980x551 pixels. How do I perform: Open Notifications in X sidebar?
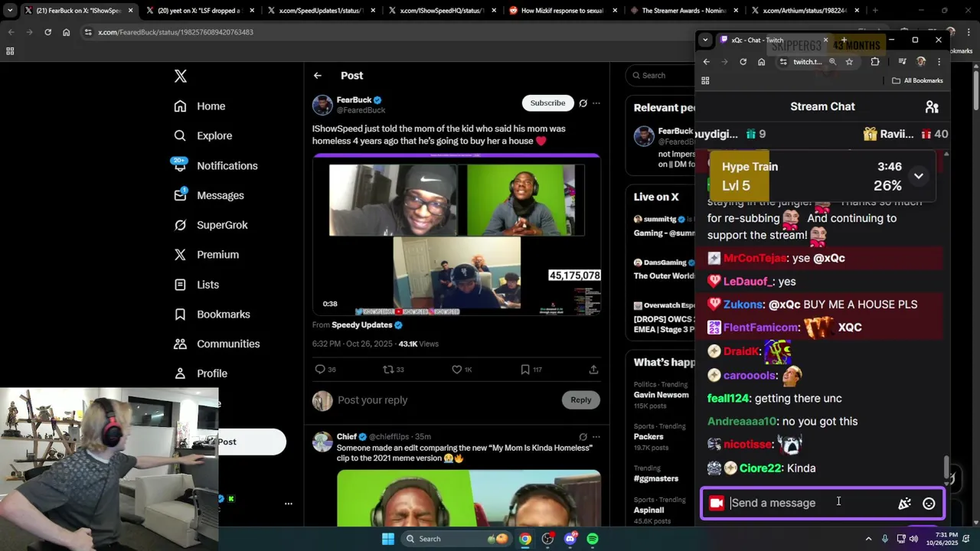215,166
